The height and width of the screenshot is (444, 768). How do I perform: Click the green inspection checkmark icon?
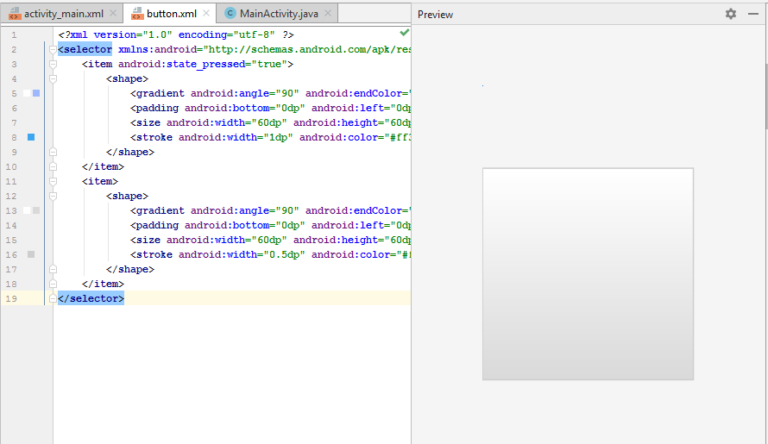tap(404, 33)
